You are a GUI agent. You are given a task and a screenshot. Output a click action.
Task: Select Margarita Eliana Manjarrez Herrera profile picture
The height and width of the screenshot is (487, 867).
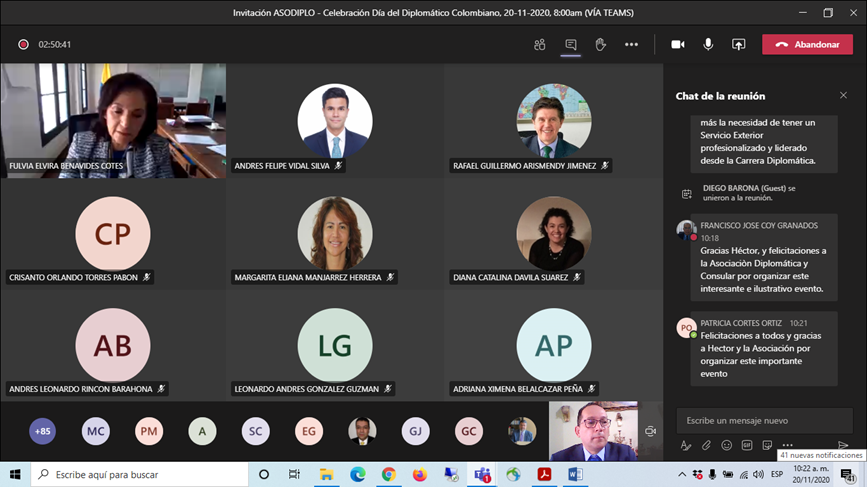(x=335, y=234)
